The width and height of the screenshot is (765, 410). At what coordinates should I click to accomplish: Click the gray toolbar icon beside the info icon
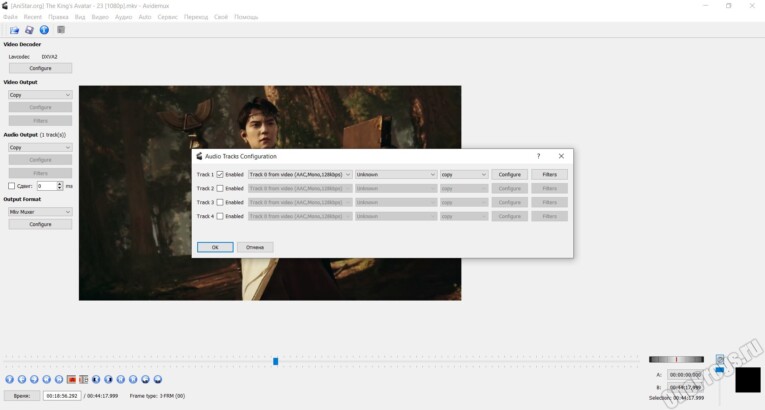tap(61, 30)
